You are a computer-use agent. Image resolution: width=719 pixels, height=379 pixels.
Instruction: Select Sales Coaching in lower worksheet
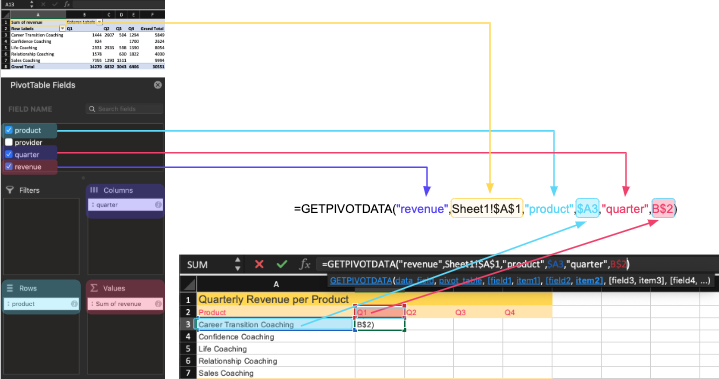click(276, 373)
